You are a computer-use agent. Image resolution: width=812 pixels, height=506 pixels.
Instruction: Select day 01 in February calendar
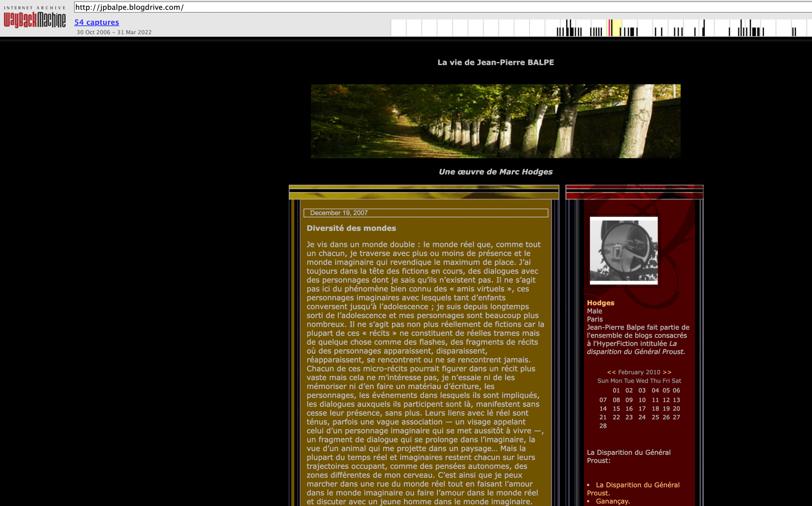[x=616, y=390]
